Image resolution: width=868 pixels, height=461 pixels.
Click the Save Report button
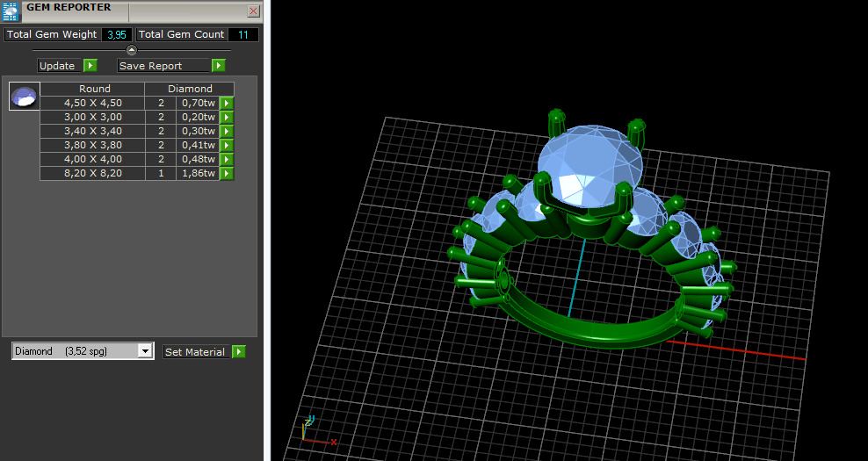tap(164, 66)
